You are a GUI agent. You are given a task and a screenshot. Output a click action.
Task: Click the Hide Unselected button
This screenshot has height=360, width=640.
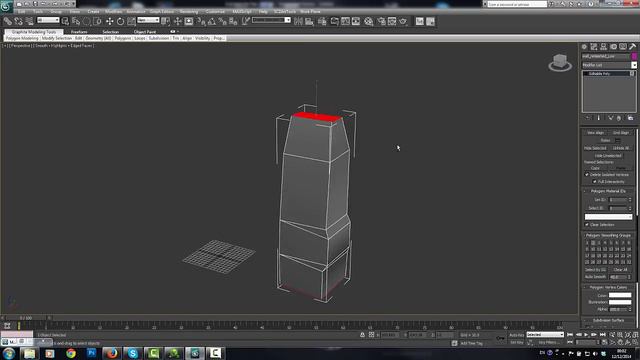coord(608,156)
